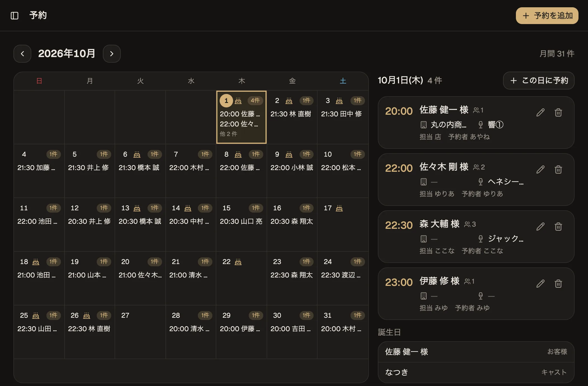Open 22:30 林 直樹 entry on day 26
588x386 pixels.
coord(89,329)
